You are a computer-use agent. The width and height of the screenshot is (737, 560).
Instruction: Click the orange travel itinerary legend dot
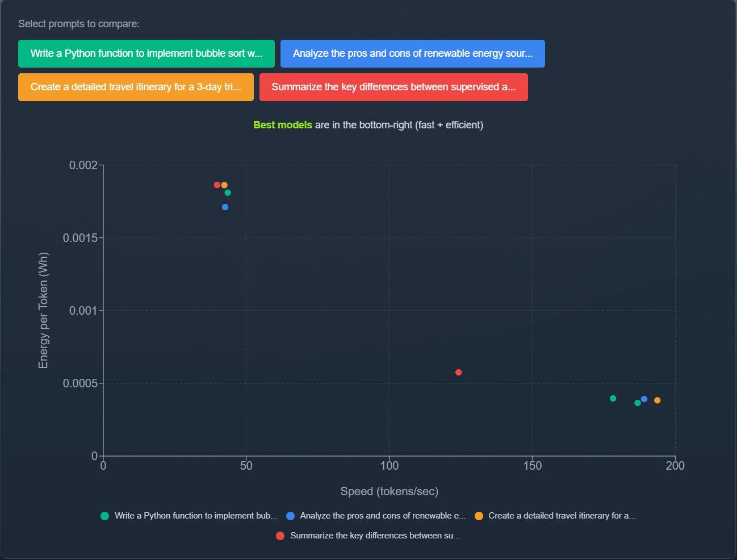click(x=480, y=516)
